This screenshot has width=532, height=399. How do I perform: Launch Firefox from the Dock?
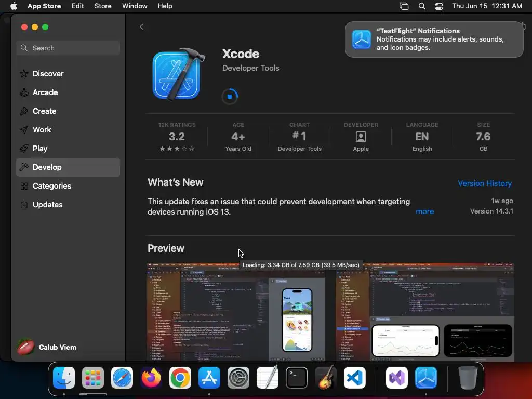(151, 378)
